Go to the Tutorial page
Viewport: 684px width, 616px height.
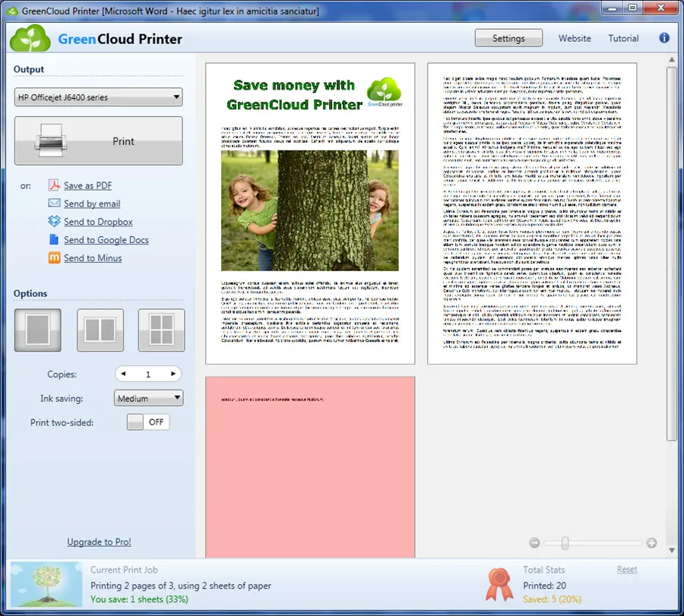pos(622,38)
